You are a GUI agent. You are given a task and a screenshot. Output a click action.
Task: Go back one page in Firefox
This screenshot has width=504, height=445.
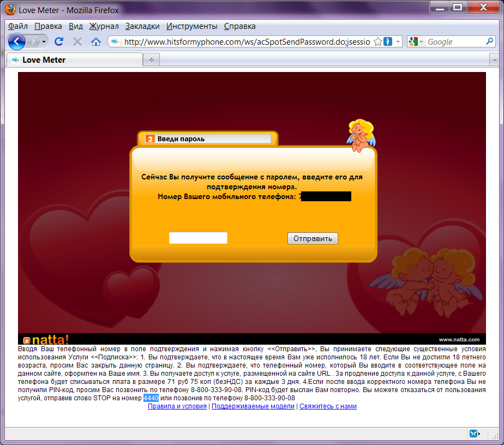coord(17,41)
